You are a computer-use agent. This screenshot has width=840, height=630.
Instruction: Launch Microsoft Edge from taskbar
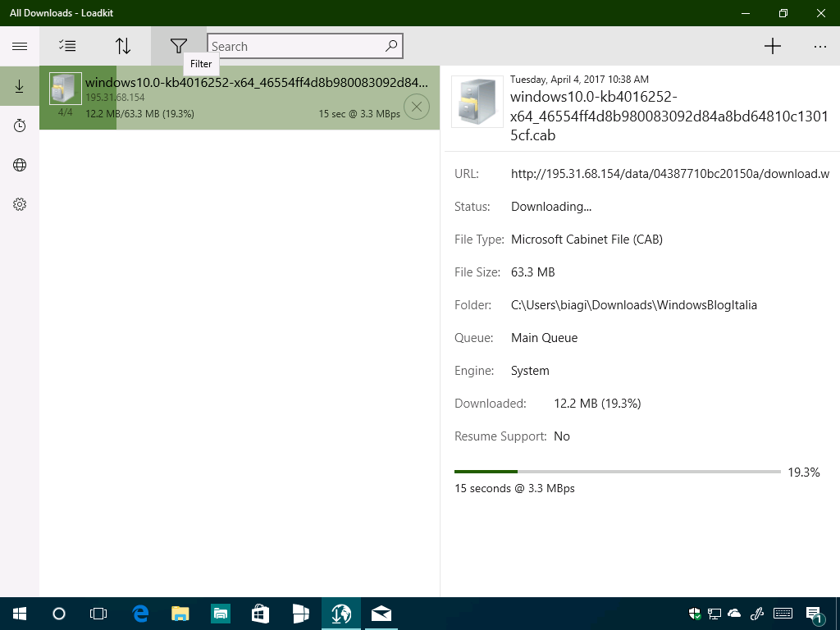pos(140,614)
